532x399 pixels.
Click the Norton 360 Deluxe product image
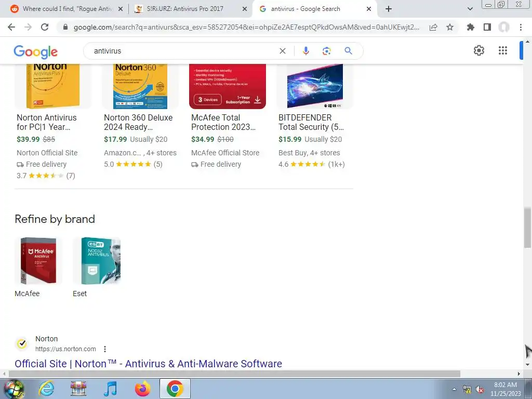point(140,86)
